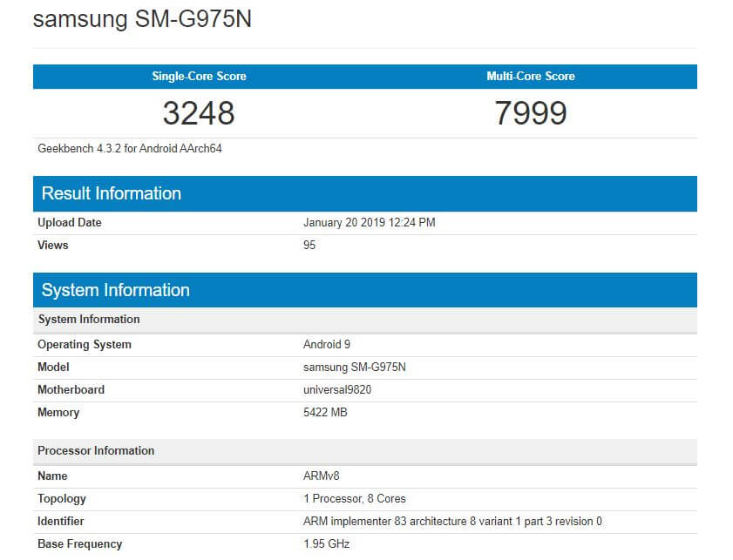Image resolution: width=733 pixels, height=560 pixels.
Task: Select the '1.95 GHz' frequency value
Action: tap(326, 544)
